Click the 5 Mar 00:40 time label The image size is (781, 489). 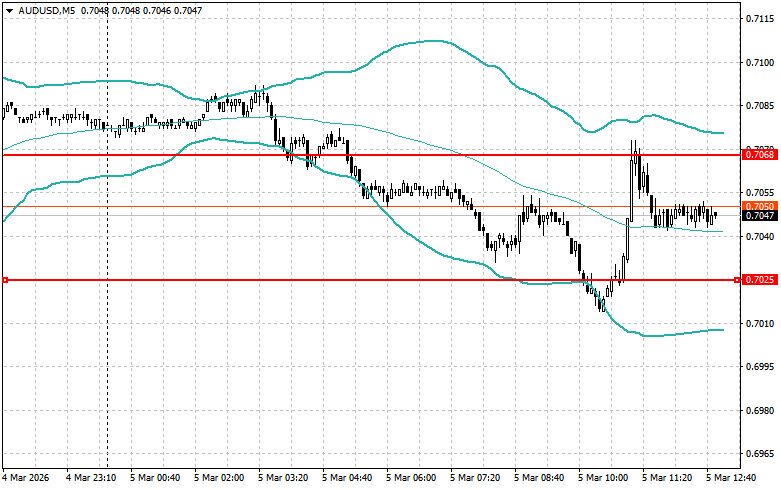[155, 478]
